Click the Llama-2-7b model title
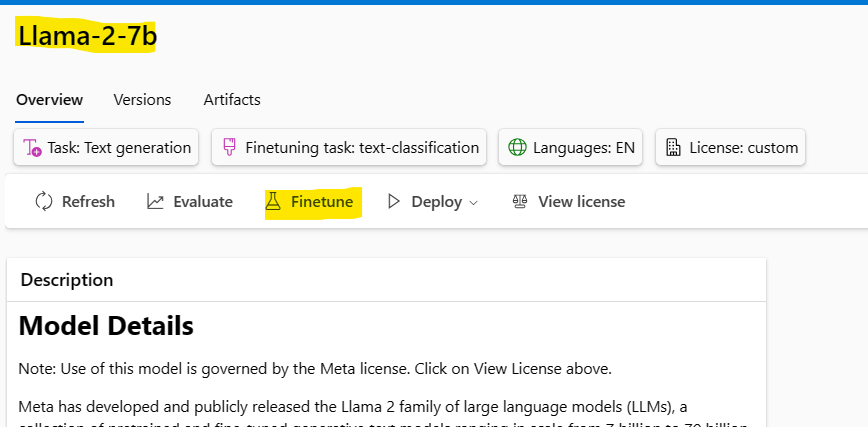 pyautogui.click(x=87, y=36)
